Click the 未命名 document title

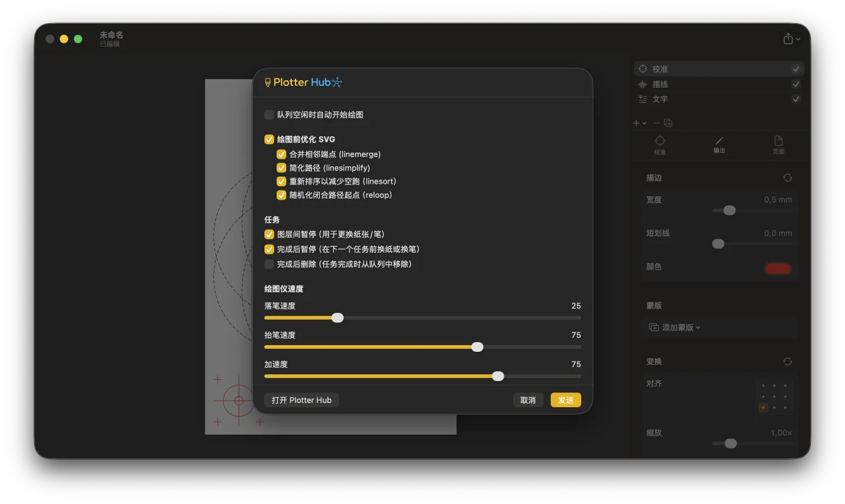pyautogui.click(x=111, y=35)
